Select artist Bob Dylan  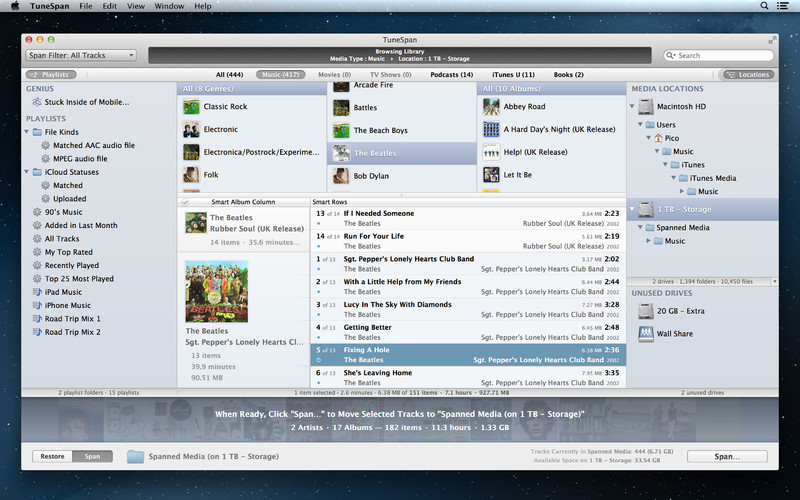[402, 176]
